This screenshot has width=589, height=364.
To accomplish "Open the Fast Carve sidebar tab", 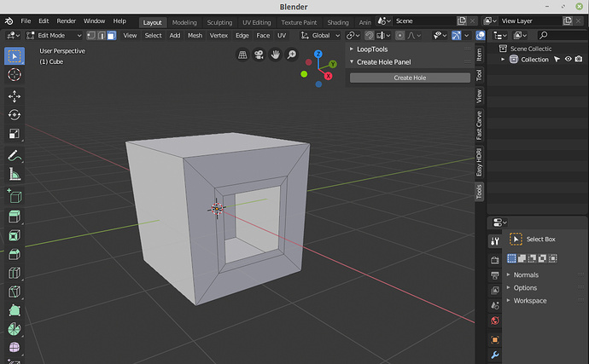I will (x=479, y=125).
